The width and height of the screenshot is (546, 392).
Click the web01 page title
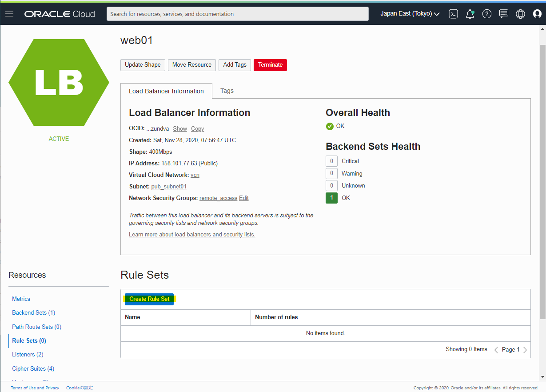click(x=136, y=40)
